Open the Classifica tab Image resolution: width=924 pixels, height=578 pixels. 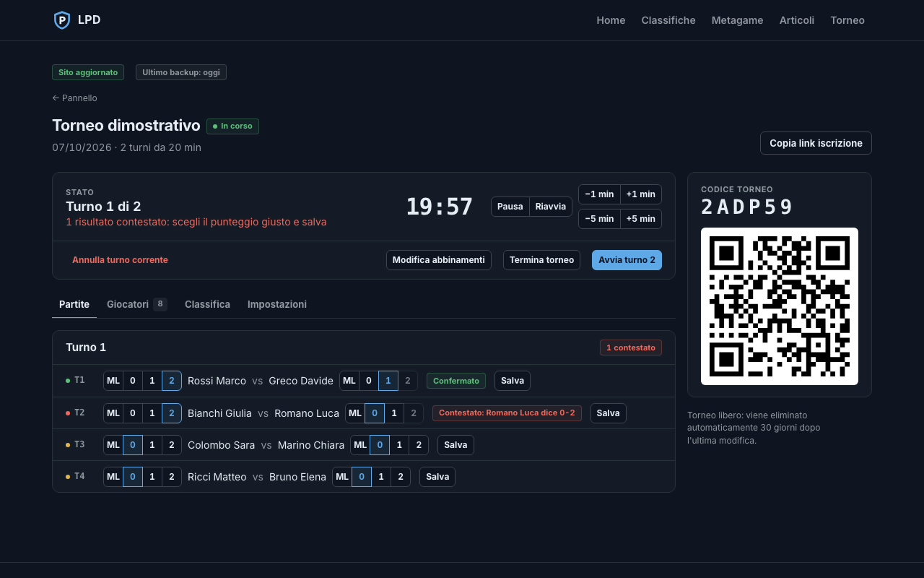207,304
